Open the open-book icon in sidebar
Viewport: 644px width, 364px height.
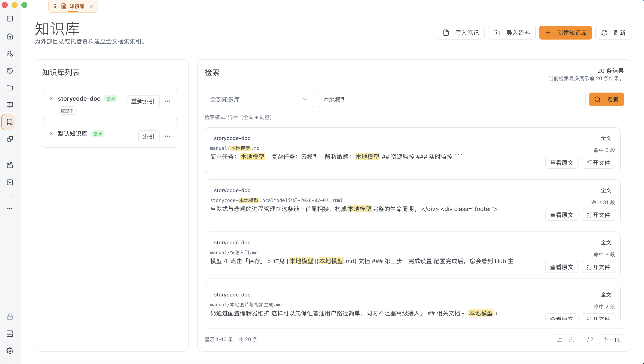[10, 105]
